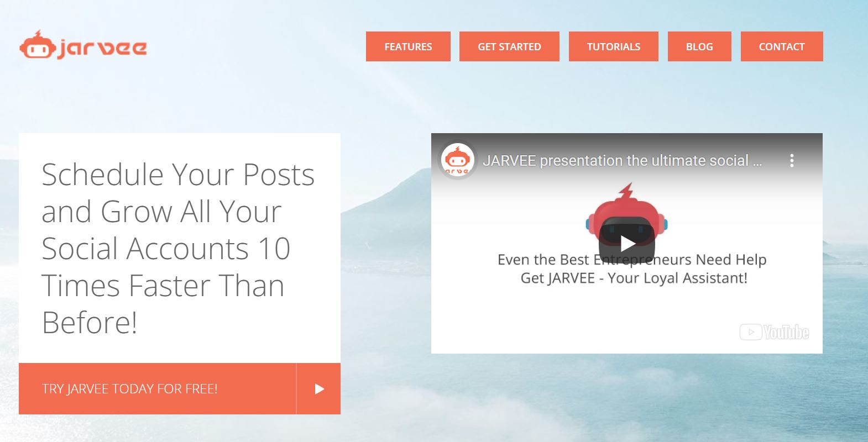The width and height of the screenshot is (868, 442).
Task: Open the TUTORIALS section
Action: click(x=613, y=46)
